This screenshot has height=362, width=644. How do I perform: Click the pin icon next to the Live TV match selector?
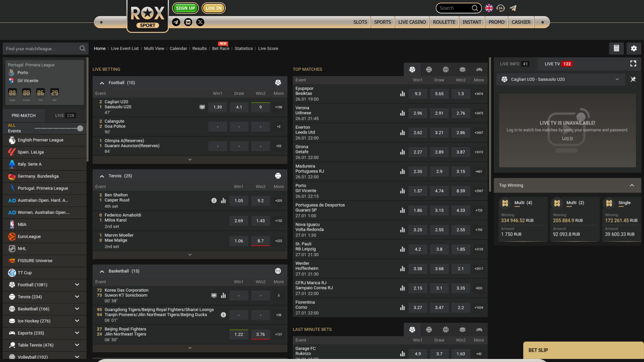633,79
